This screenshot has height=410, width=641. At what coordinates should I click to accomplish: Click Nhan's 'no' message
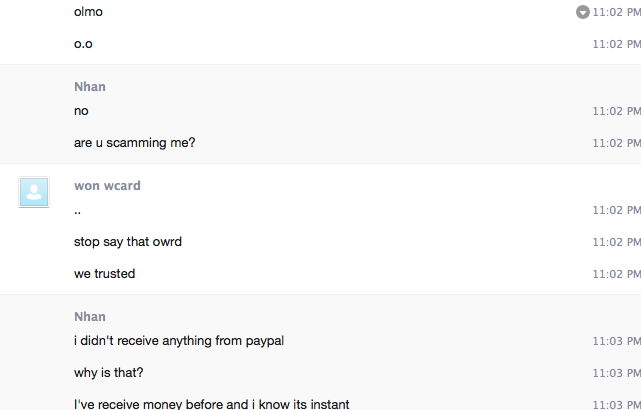(x=81, y=111)
